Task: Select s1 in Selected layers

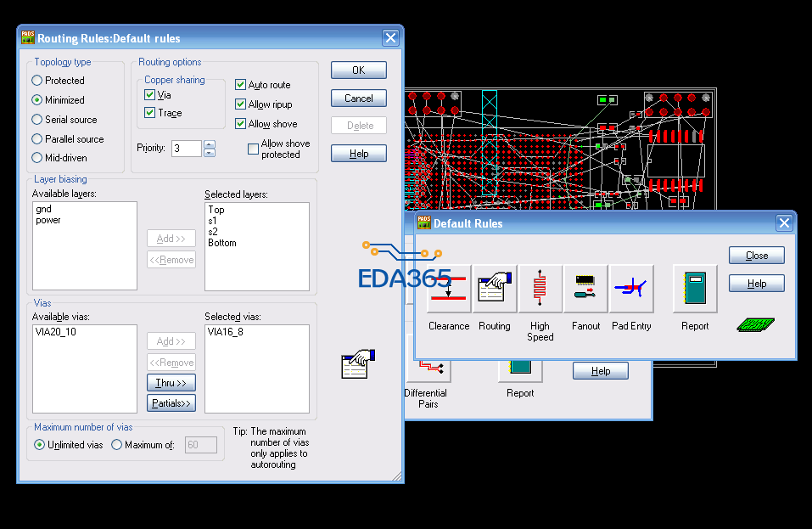Action: 212,221
